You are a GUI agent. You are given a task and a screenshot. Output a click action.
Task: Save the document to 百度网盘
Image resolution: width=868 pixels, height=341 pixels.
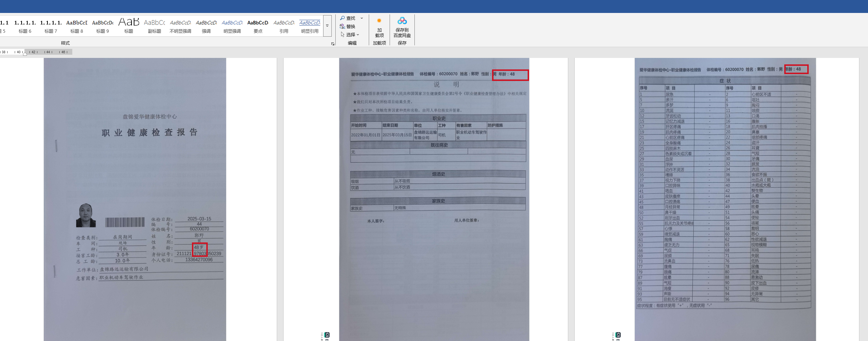click(x=402, y=27)
